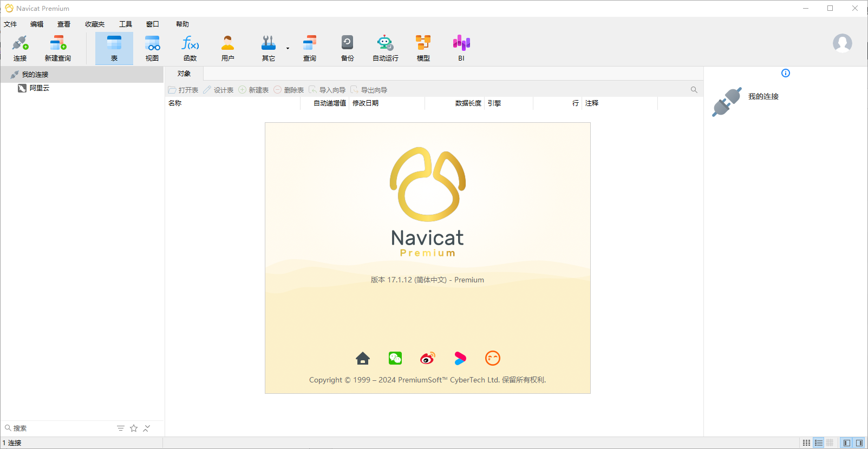
Task: Click the orange smiley face icon in splash
Action: click(493, 358)
